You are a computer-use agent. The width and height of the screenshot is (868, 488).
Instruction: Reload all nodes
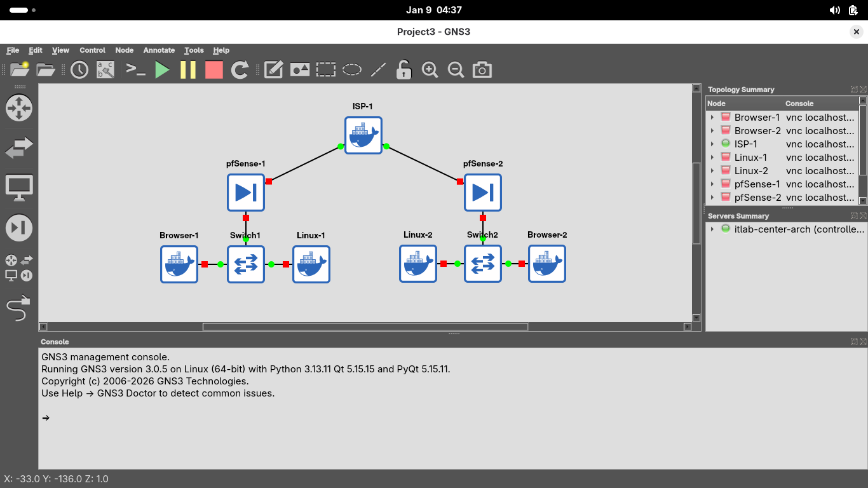click(x=240, y=70)
